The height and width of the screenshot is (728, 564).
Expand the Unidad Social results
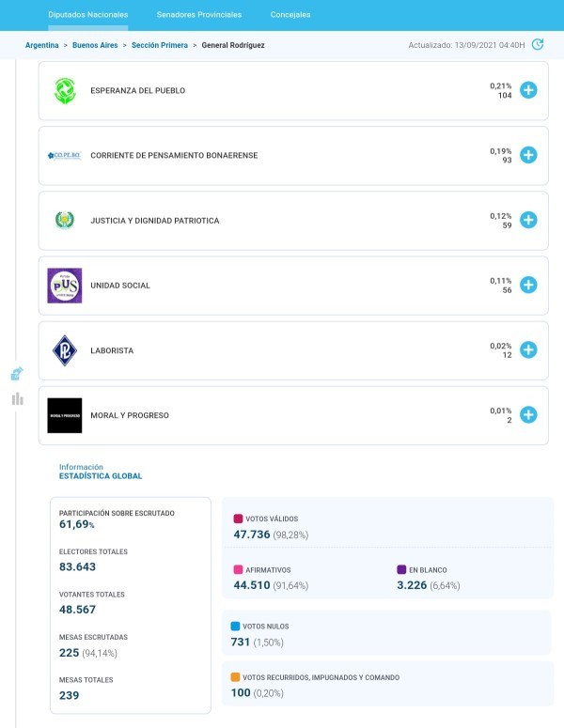(x=528, y=285)
